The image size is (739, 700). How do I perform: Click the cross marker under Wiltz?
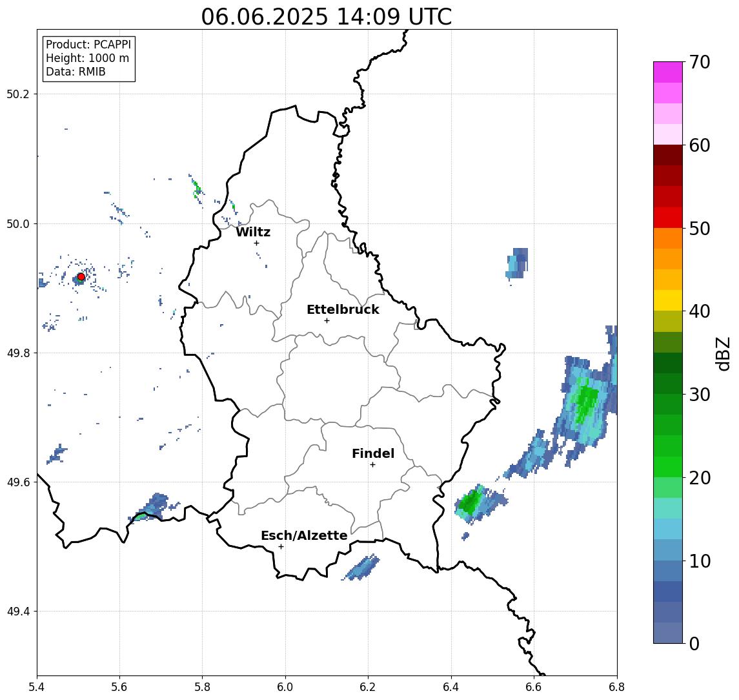pyautogui.click(x=256, y=243)
